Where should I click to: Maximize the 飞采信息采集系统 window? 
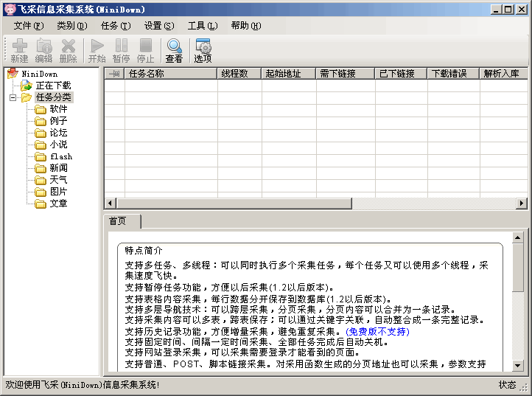(508, 9)
